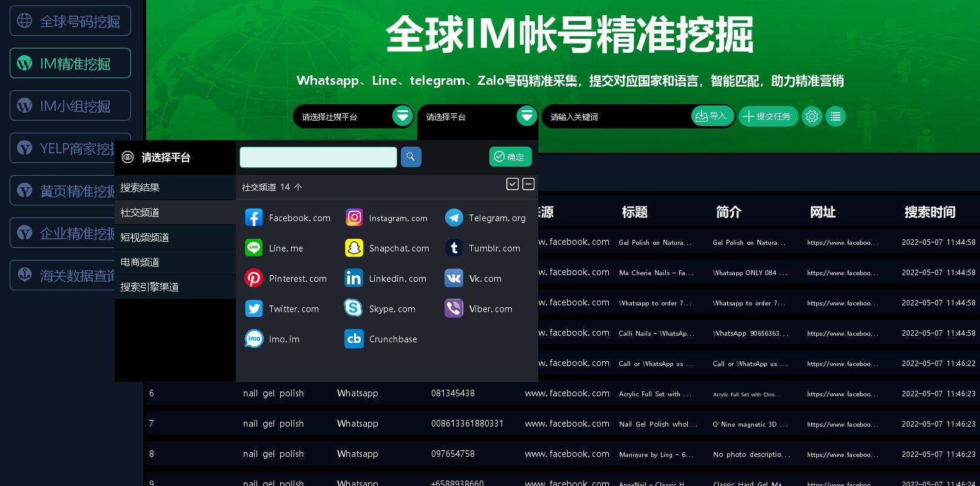Pick the Viber.com platform icon
Screen dimensions: 980x486
click(x=454, y=308)
